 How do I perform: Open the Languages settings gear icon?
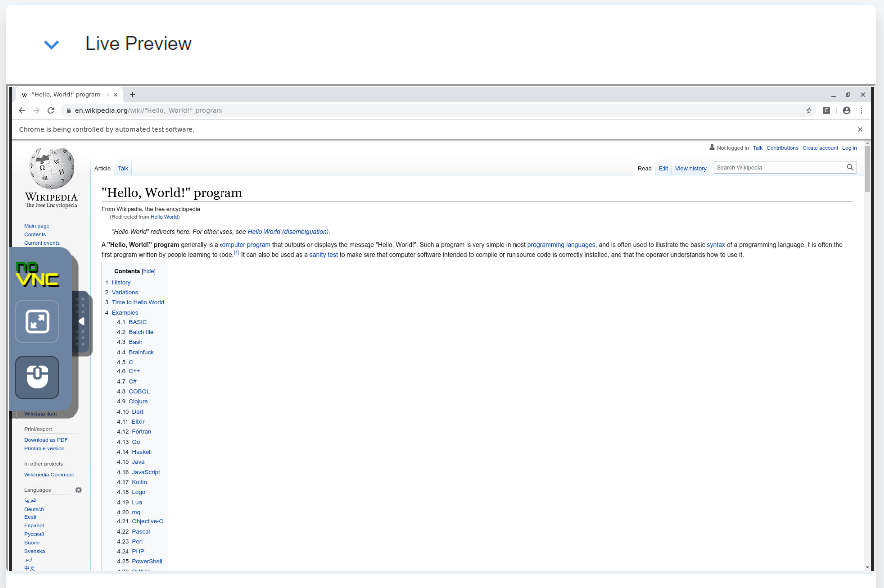[78, 490]
